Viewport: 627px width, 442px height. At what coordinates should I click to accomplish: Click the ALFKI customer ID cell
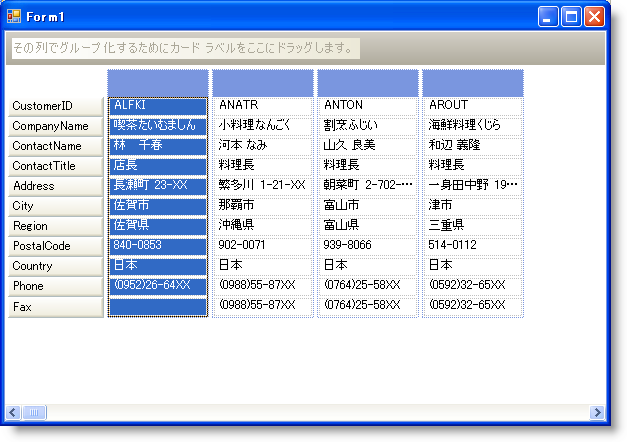click(x=158, y=106)
